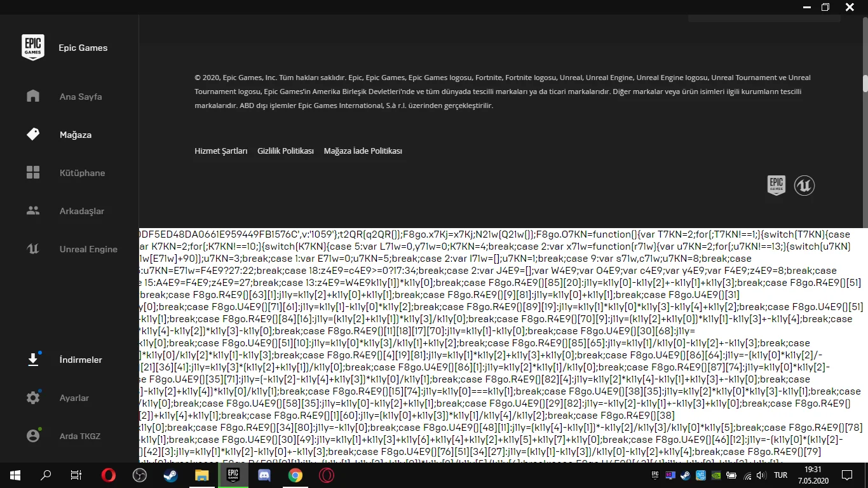
Task: Open Steam from the taskbar
Action: [171, 475]
